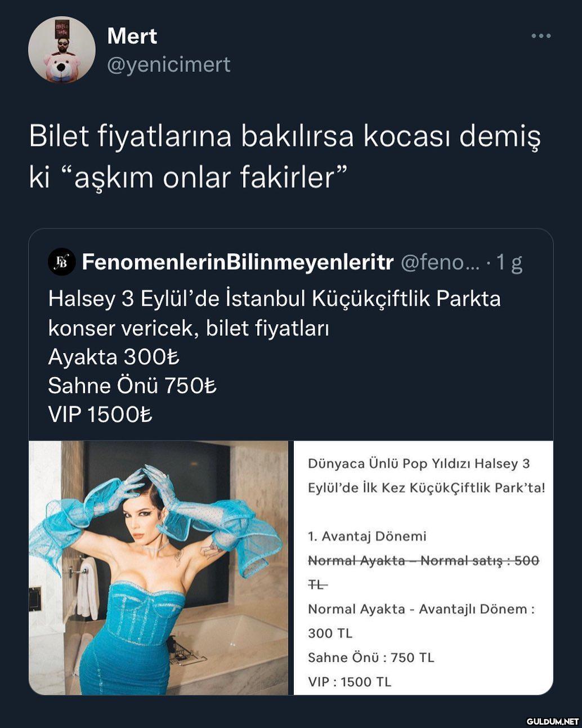Click the truncated @feno... handle

pyautogui.click(x=440, y=262)
